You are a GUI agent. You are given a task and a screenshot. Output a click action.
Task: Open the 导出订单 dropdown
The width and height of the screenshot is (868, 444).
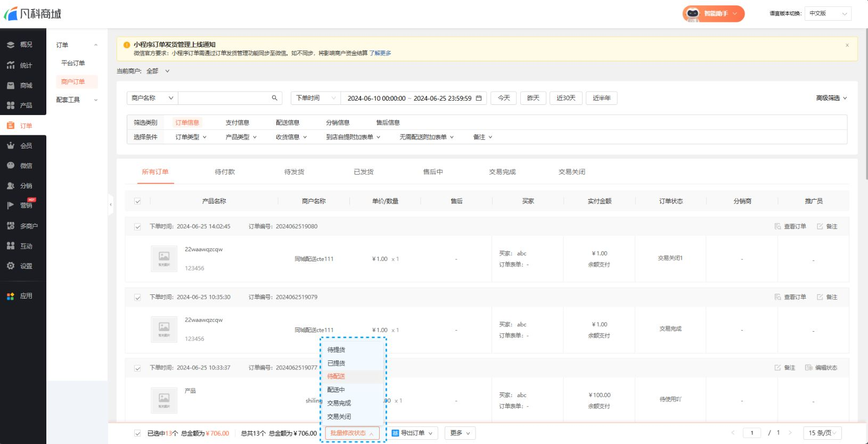[412, 433]
